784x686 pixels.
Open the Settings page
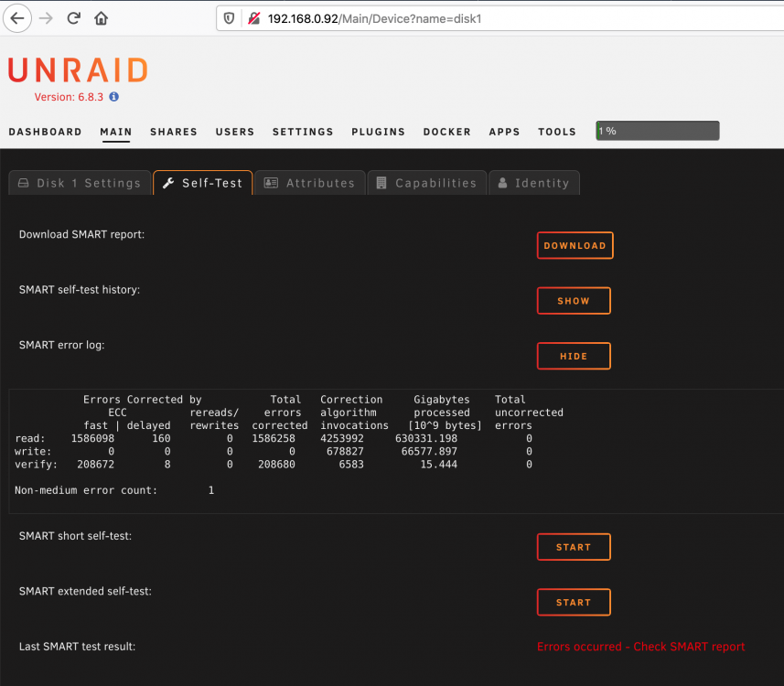click(303, 132)
